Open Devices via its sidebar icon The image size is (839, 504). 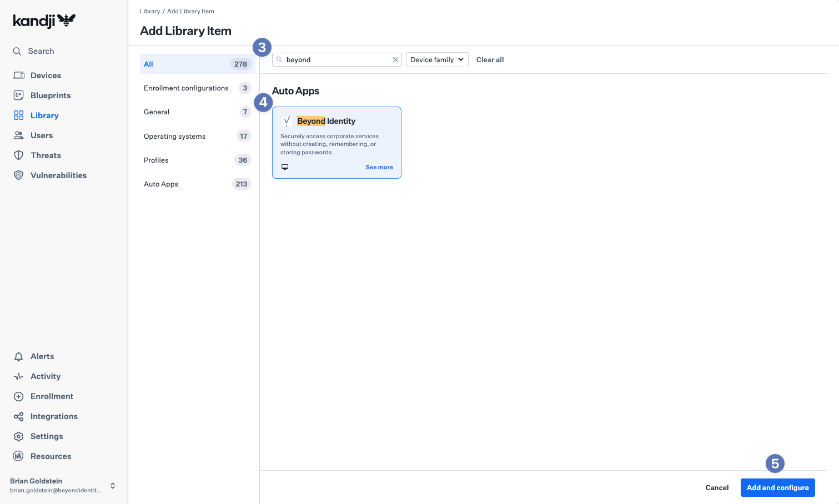point(18,75)
